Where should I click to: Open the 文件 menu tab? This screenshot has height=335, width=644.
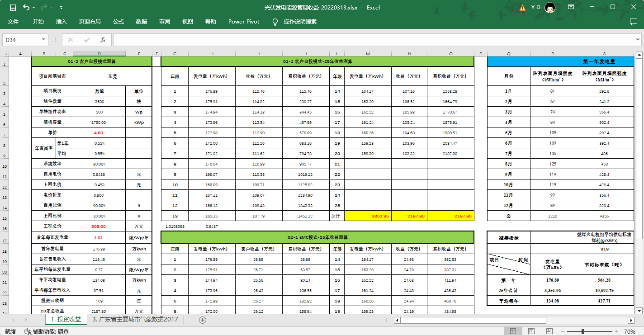coord(13,22)
